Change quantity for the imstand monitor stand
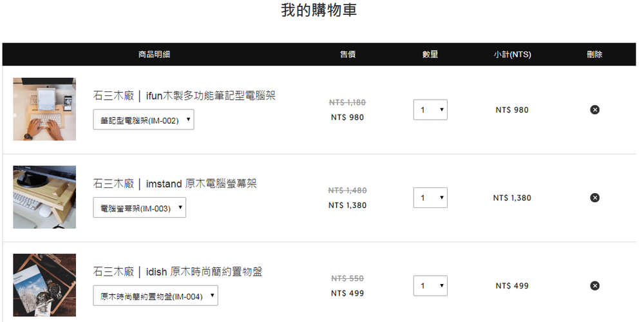644x322 pixels. (x=430, y=198)
